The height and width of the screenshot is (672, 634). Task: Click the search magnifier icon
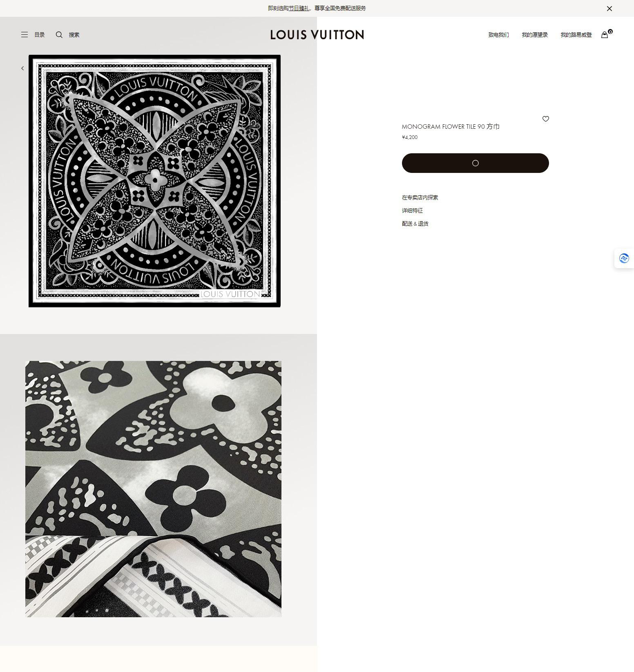59,35
